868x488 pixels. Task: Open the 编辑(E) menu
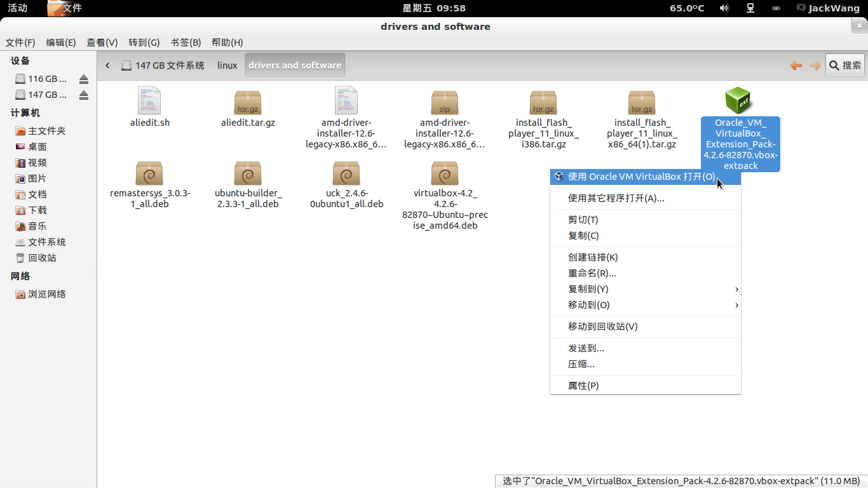[61, 43]
